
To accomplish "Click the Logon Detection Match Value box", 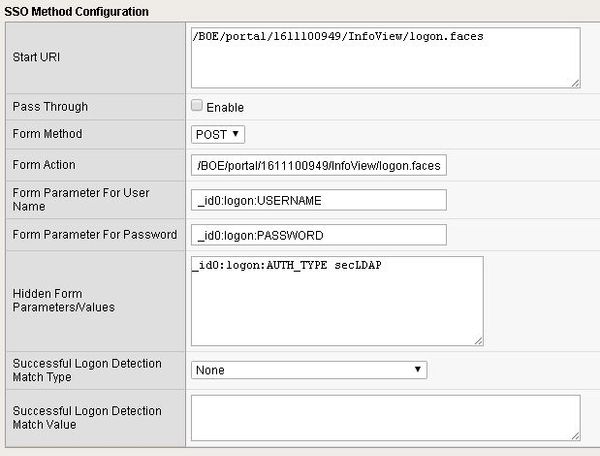I will 384,417.
